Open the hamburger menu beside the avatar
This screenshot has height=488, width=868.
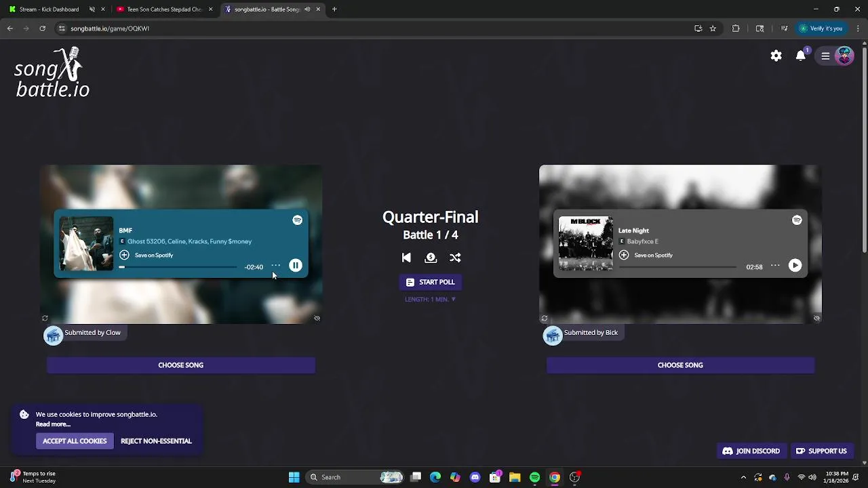(x=825, y=56)
